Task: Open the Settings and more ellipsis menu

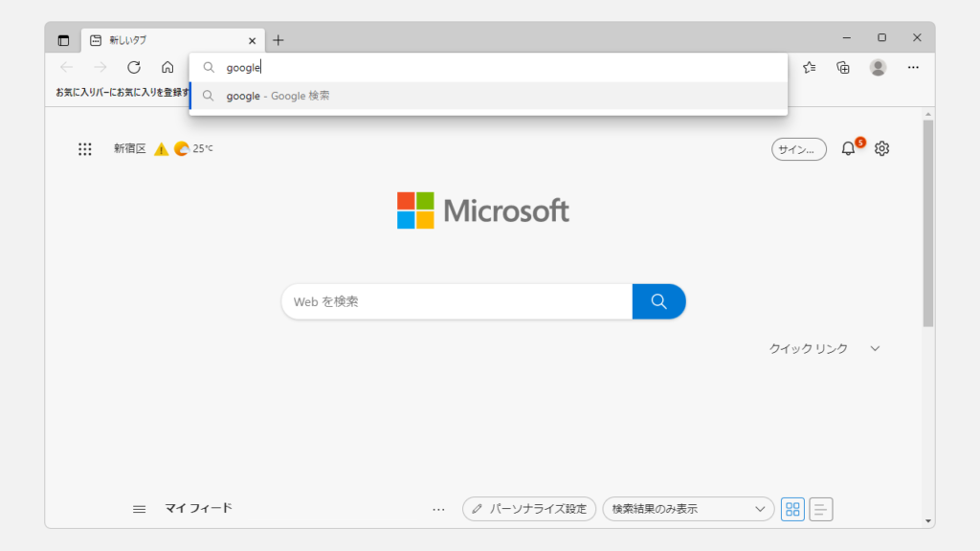Action: click(x=913, y=67)
